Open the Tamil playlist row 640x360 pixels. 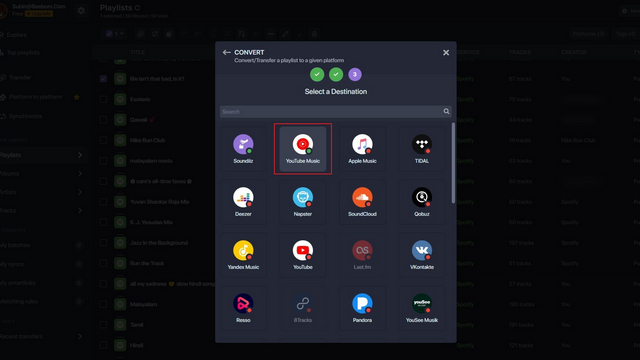pos(136,325)
